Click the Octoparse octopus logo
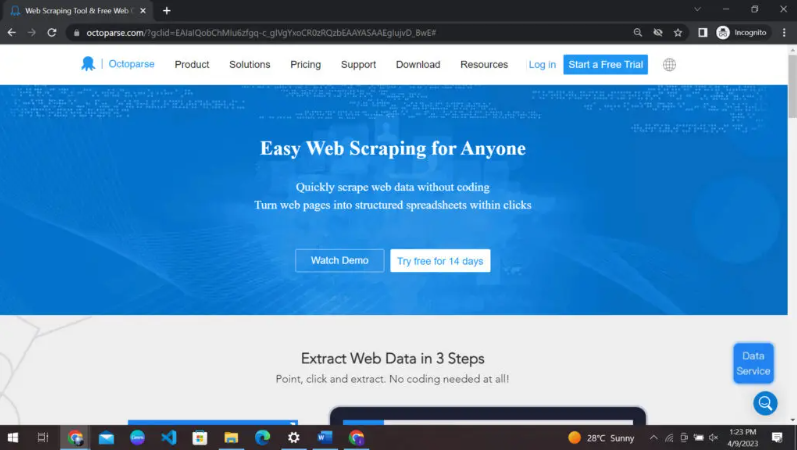This screenshot has width=797, height=450. click(x=88, y=64)
